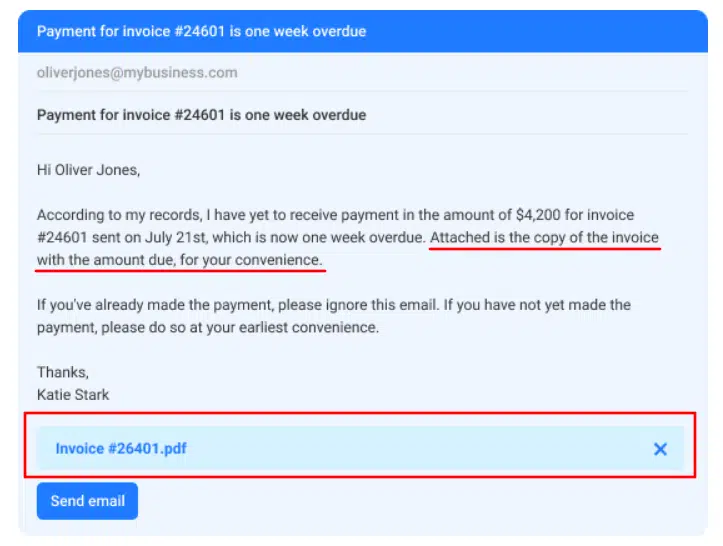Click the Send email button
The image size is (723, 546).
click(x=87, y=501)
